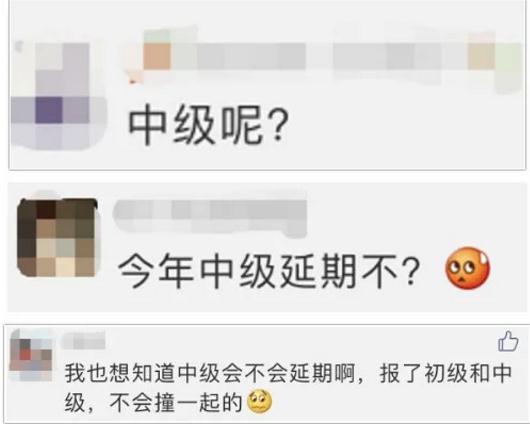Select the comment text "中级呢?"
The width and height of the screenshot is (530, 424).
coord(209,125)
